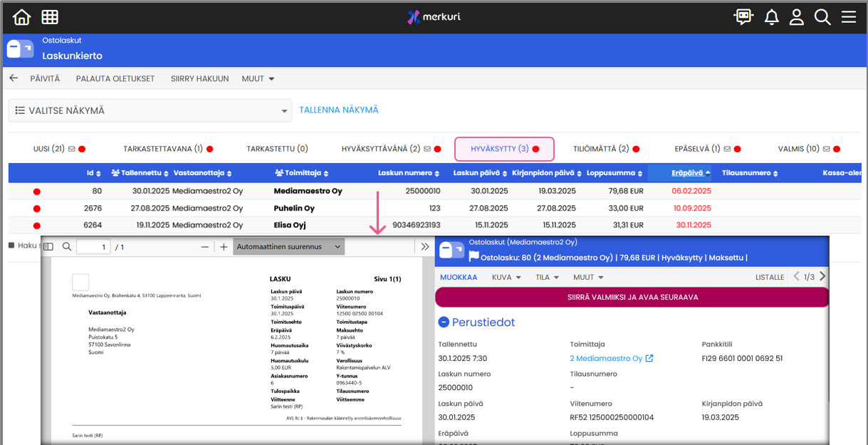Show notifications via the bell icon
The height and width of the screenshot is (445, 868).
point(771,17)
